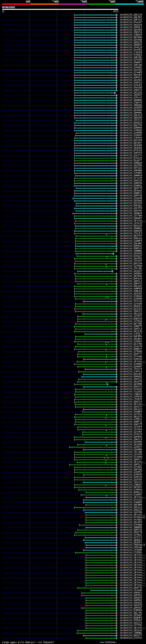Click the green ~80% identity legend bar
The height and width of the screenshot is (644, 146).
click(x=101, y=4)
